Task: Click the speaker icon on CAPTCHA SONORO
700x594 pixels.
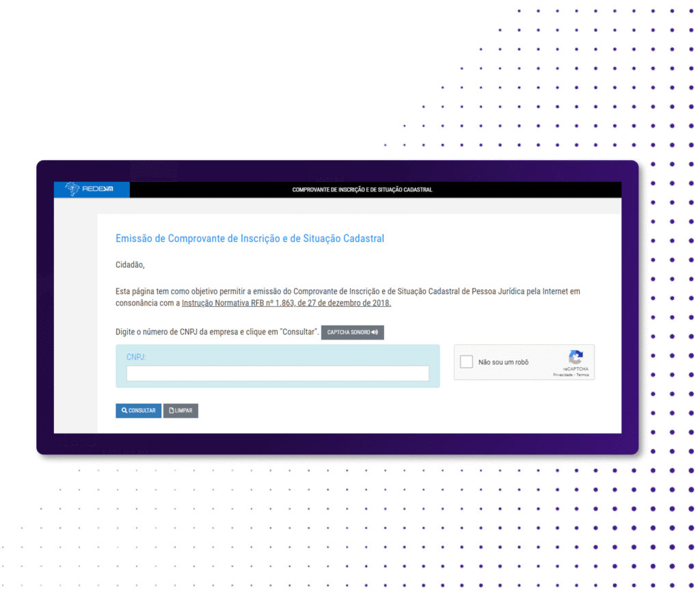Action: (375, 332)
